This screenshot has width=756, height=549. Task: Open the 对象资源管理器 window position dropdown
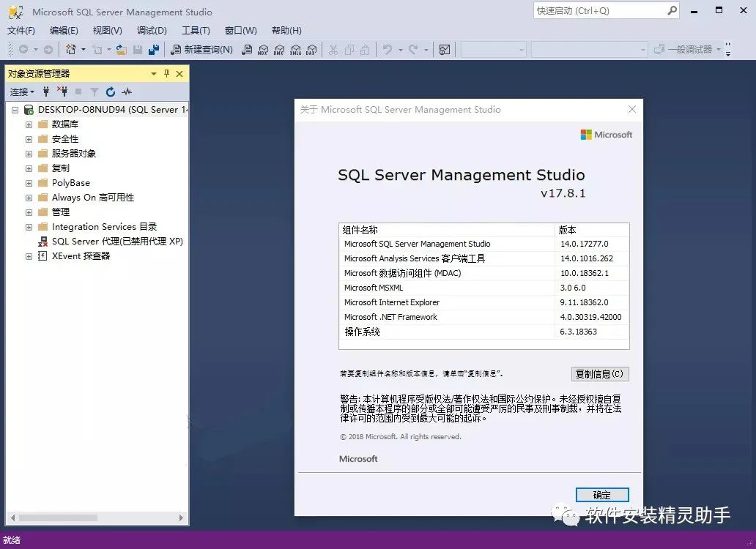click(x=153, y=74)
